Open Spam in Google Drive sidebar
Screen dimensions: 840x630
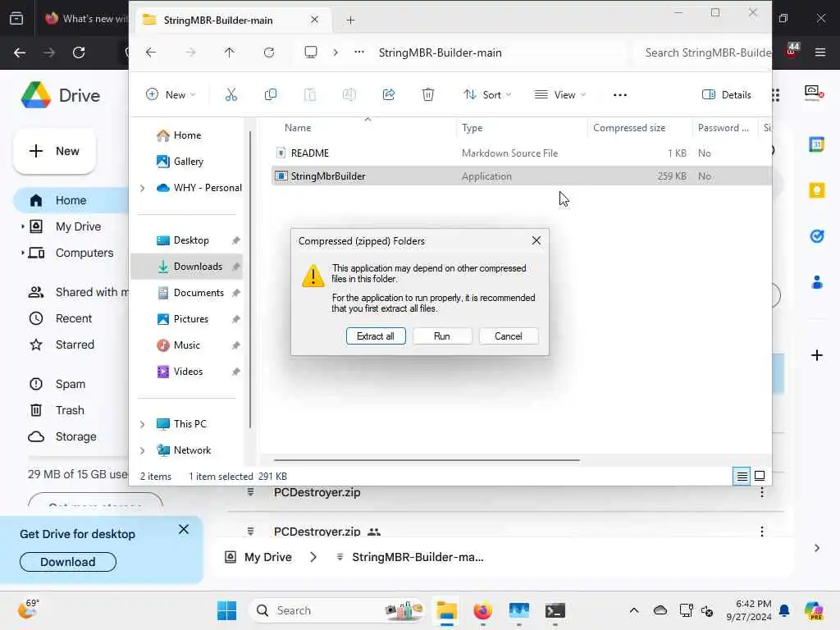coord(71,384)
